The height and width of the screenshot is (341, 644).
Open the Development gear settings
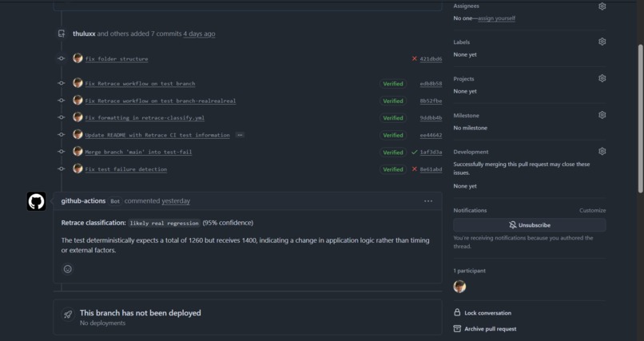click(x=602, y=151)
